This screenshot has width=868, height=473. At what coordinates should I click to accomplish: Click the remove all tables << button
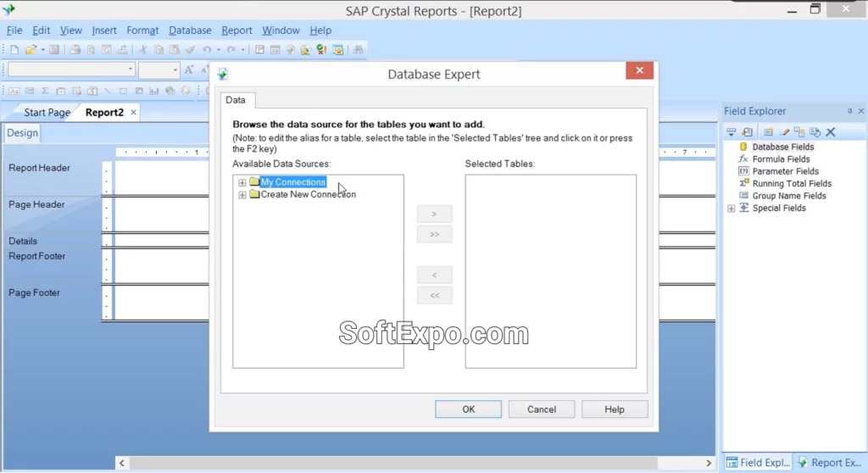click(x=435, y=296)
